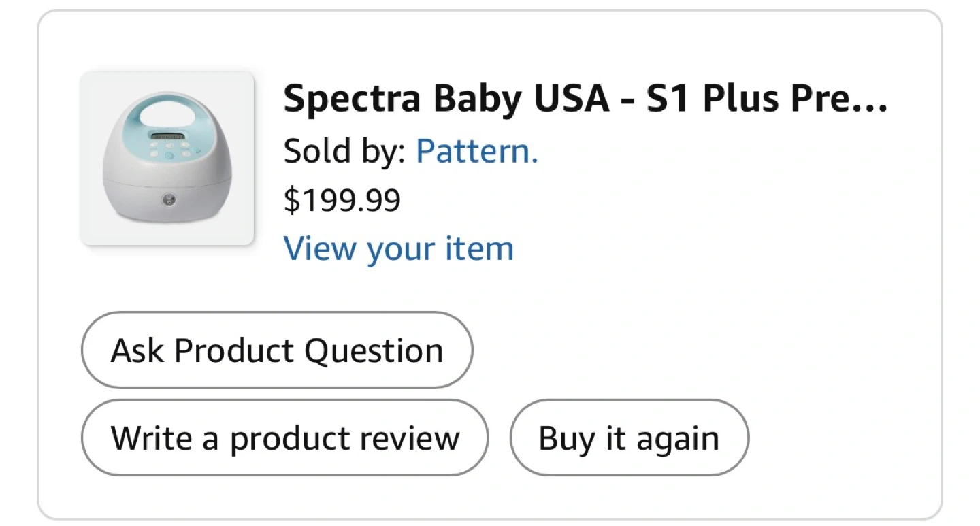Click the Spectra breast pump product thumbnail
Viewport: 980px width, 526px height.
tap(167, 159)
